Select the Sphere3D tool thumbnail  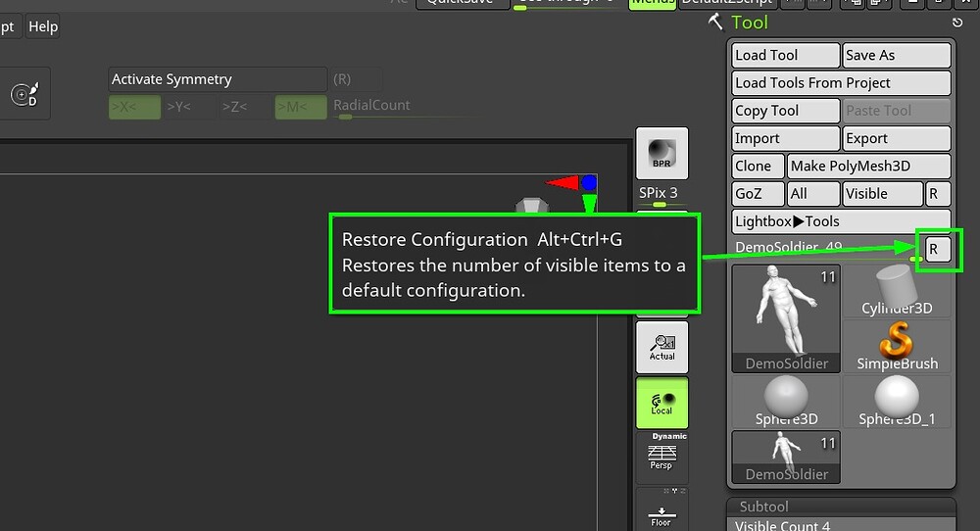pos(786,402)
